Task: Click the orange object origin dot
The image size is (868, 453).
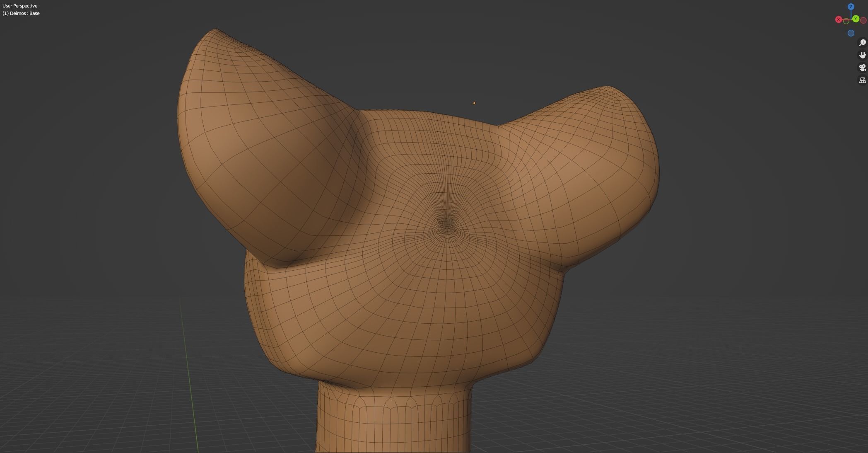Action: coord(474,103)
